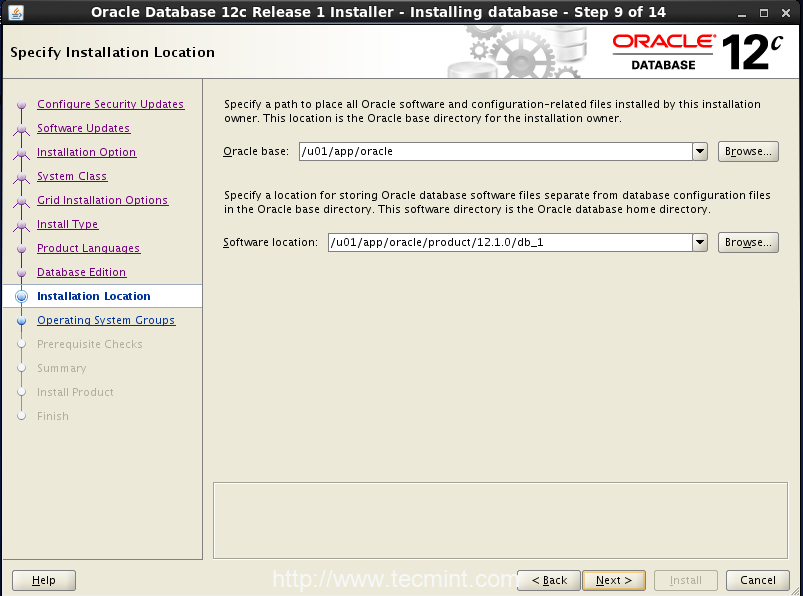Go to Configure Security Updates step

pos(111,104)
